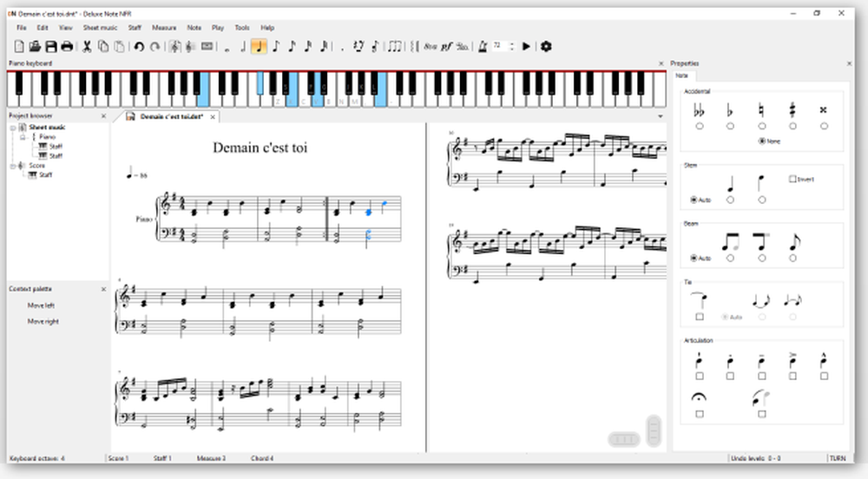The height and width of the screenshot is (479, 868).
Task: Open the Measure menu
Action: pyautogui.click(x=164, y=28)
